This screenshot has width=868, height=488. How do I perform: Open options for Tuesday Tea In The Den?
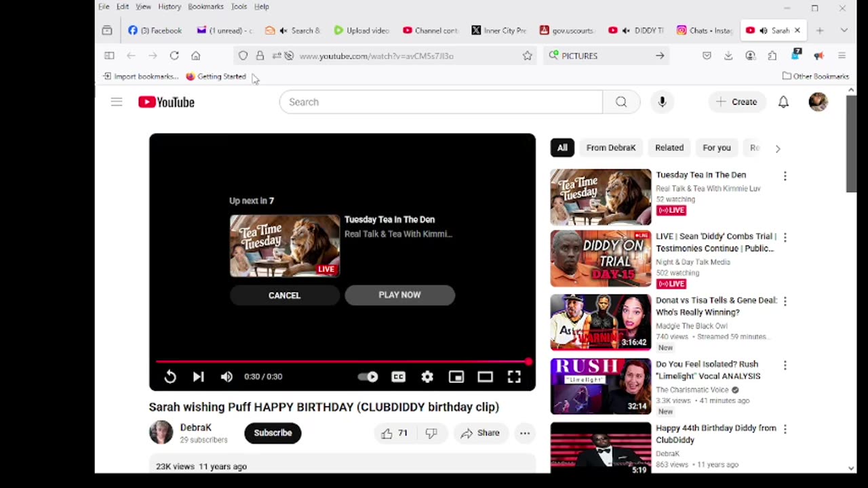click(785, 176)
